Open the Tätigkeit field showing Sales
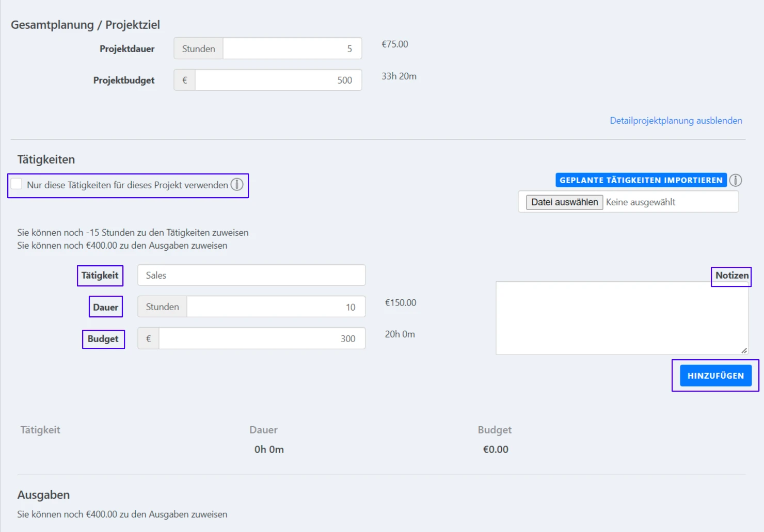Viewport: 764px width, 532px height. 251,275
